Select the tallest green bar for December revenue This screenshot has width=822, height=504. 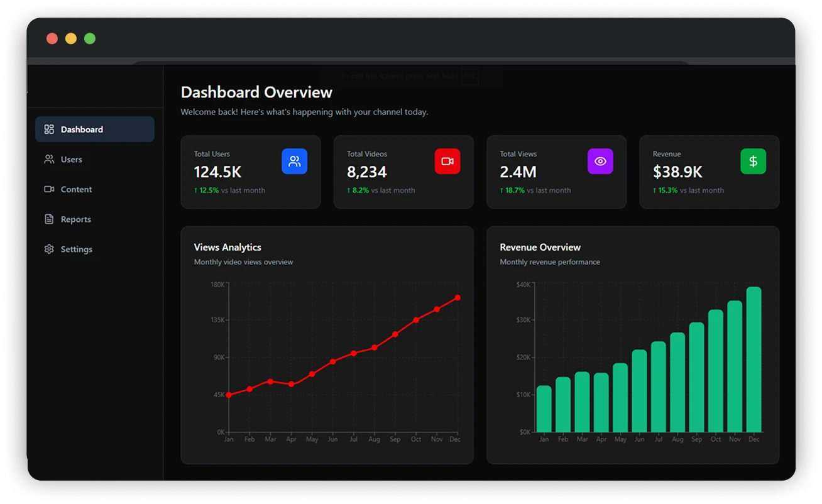(753, 359)
